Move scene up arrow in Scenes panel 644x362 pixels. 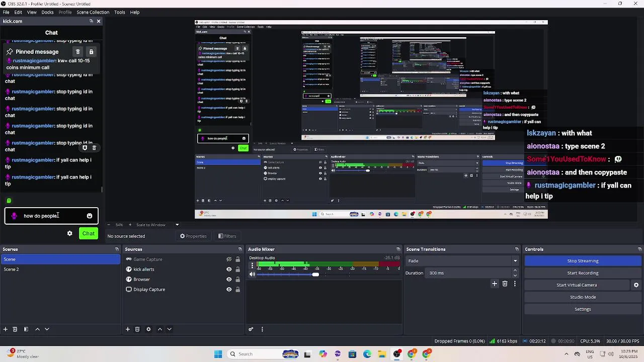tap(37, 329)
